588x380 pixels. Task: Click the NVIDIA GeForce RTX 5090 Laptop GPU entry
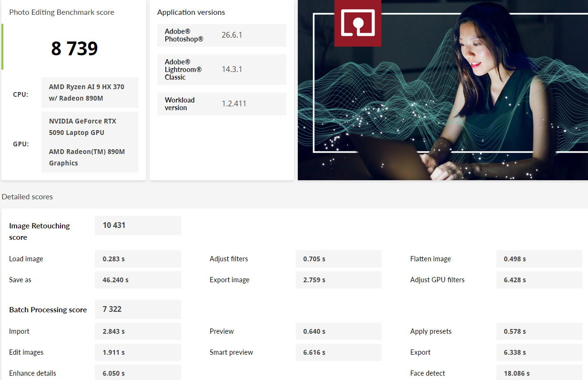82,127
